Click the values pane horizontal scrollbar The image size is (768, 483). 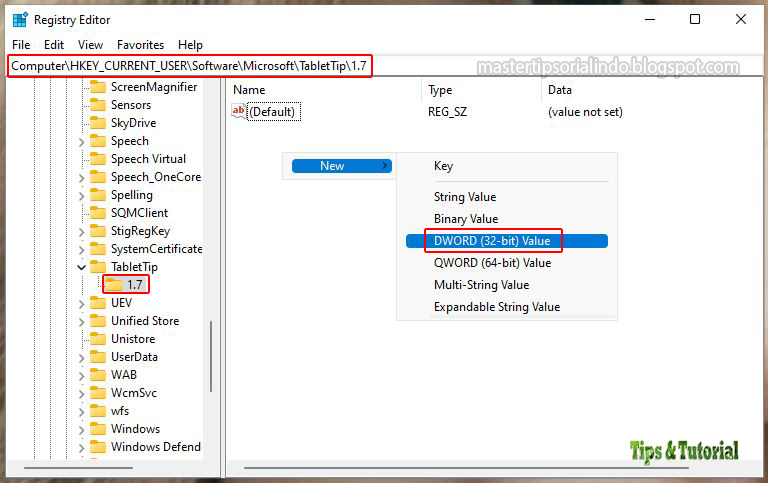tap(466, 468)
